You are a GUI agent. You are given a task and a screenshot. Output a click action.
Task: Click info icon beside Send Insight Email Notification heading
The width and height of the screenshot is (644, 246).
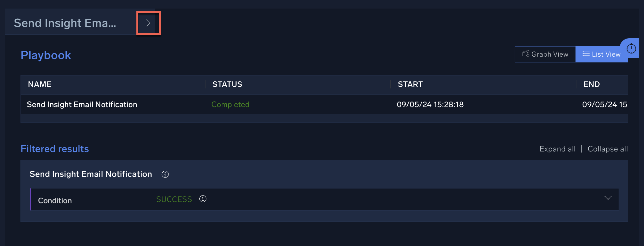click(165, 174)
